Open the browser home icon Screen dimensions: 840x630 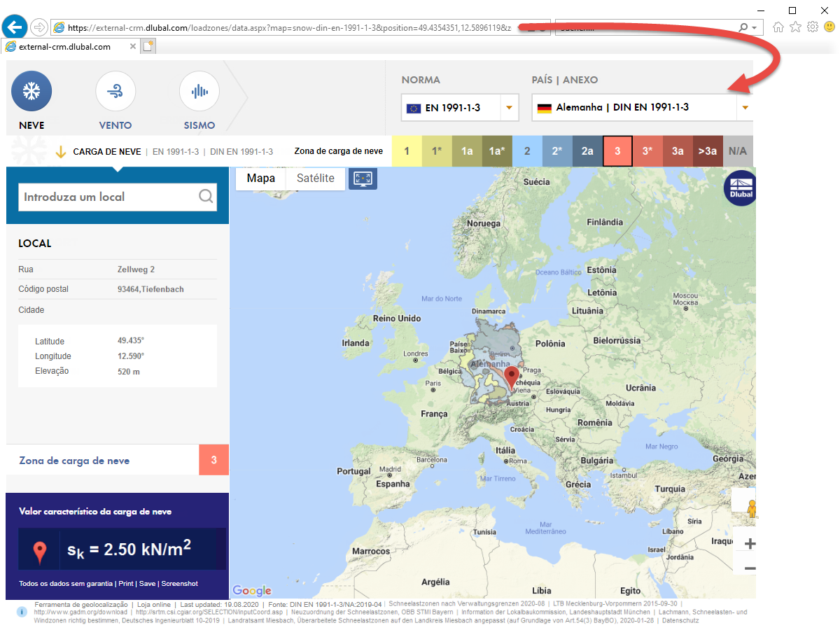click(x=778, y=27)
